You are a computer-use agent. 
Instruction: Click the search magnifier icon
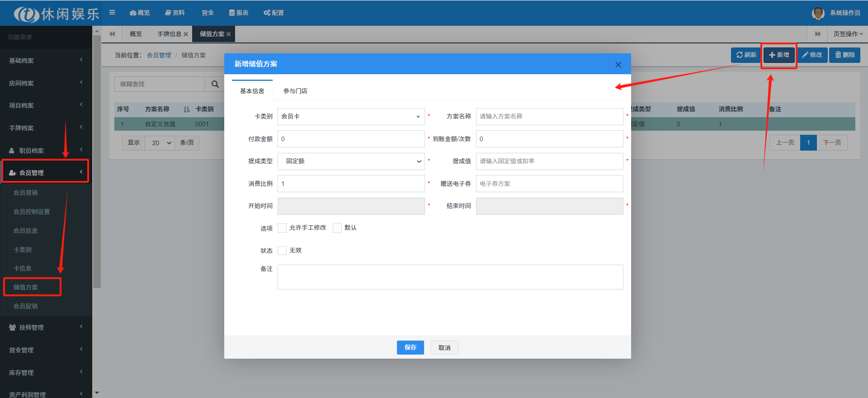coord(215,84)
